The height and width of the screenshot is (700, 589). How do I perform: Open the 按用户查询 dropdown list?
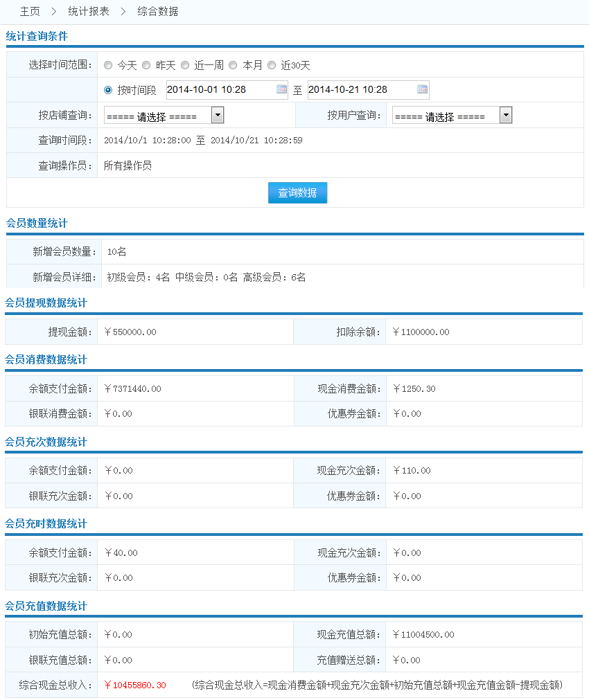point(505,115)
